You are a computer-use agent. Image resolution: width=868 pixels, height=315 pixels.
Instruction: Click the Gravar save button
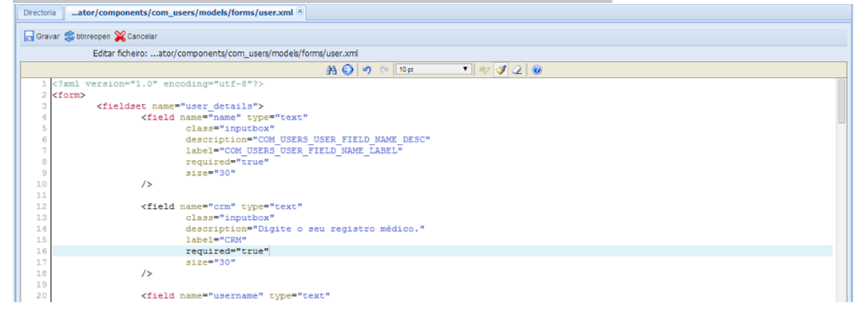[x=42, y=36]
